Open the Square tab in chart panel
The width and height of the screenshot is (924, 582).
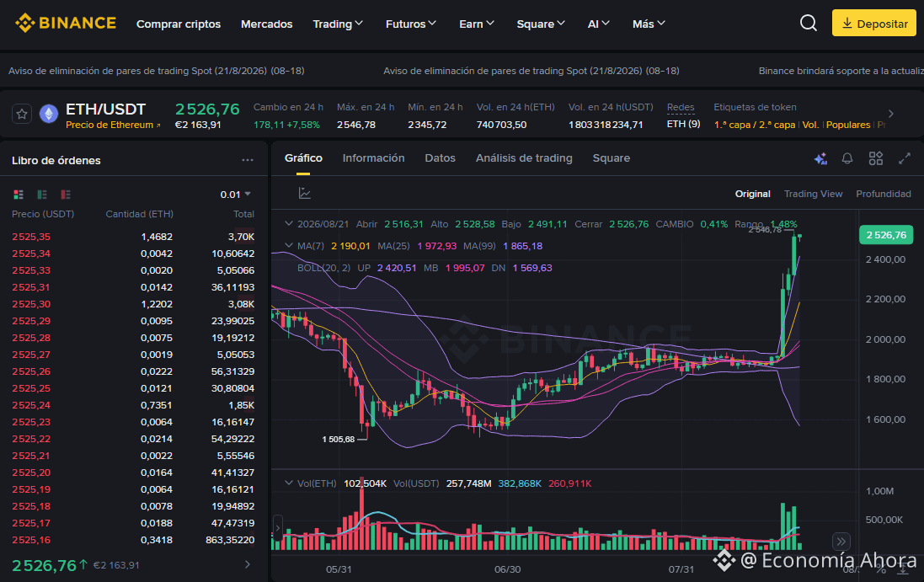tap(612, 158)
